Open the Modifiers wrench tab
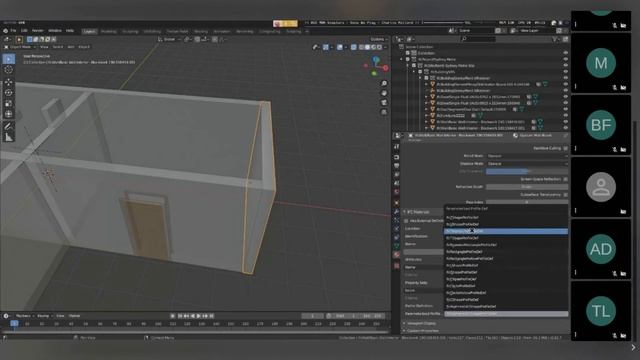Screen dimensions: 640x360 pyautogui.click(x=396, y=211)
